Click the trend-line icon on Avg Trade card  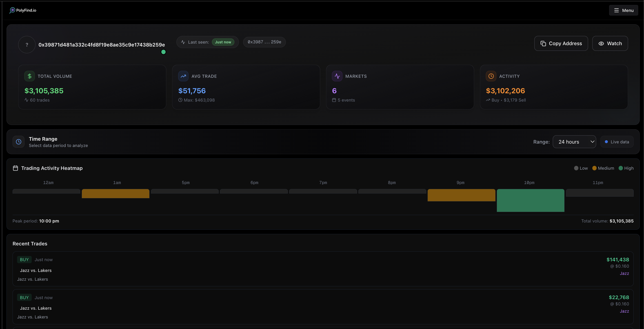[x=183, y=76]
